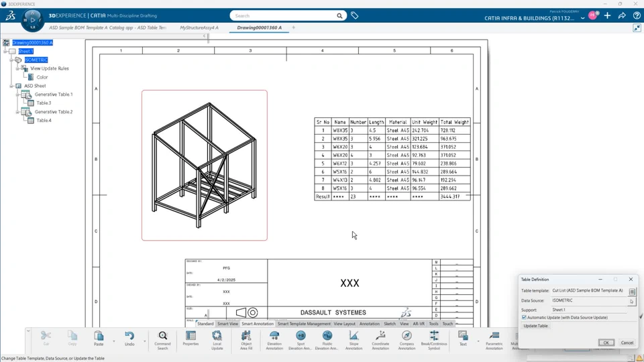
Task: Switch to the Sketch tab
Action: [x=389, y=324]
